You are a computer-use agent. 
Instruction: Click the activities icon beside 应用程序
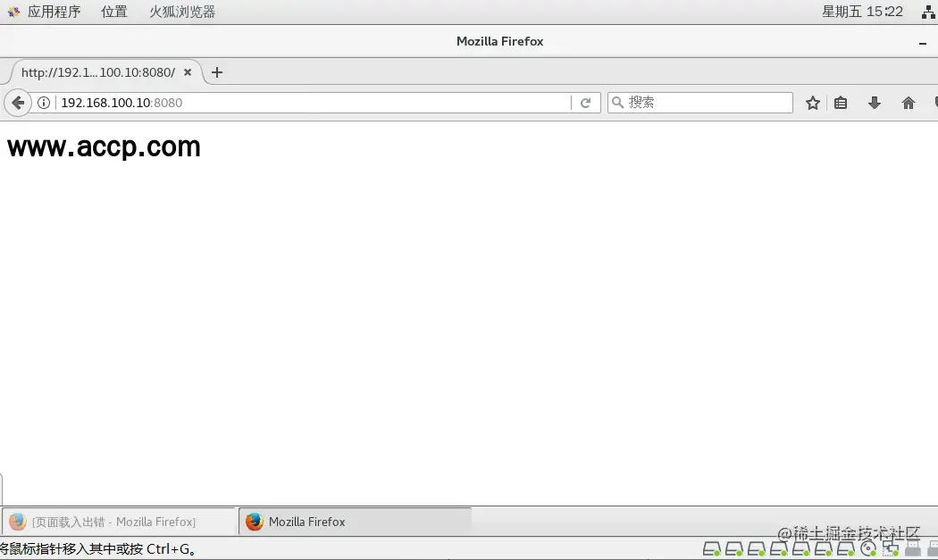click(x=13, y=12)
